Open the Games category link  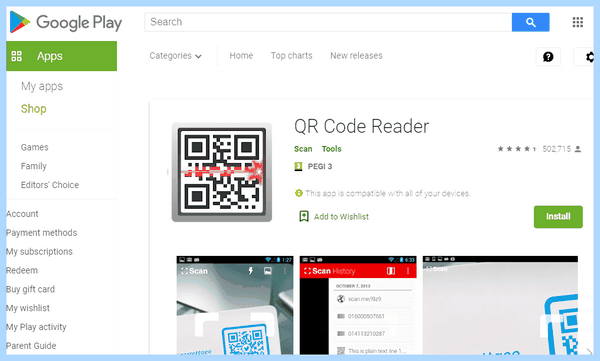34,147
